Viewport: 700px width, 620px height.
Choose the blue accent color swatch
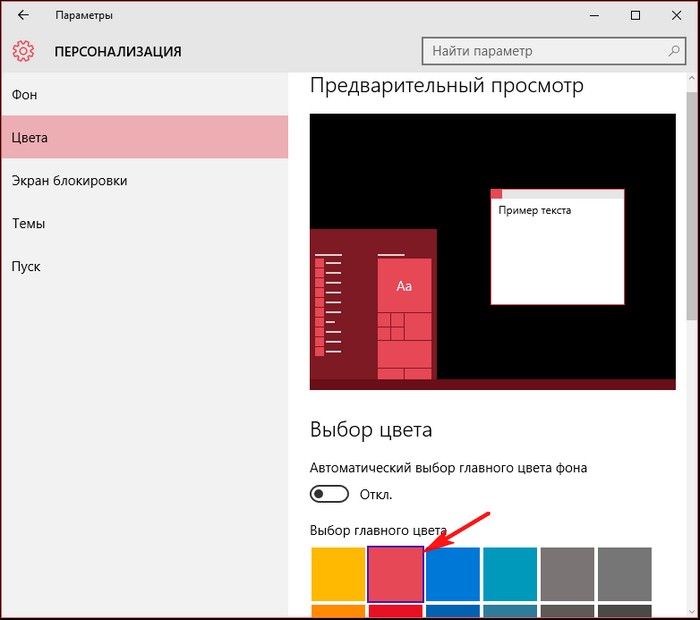coord(453,574)
